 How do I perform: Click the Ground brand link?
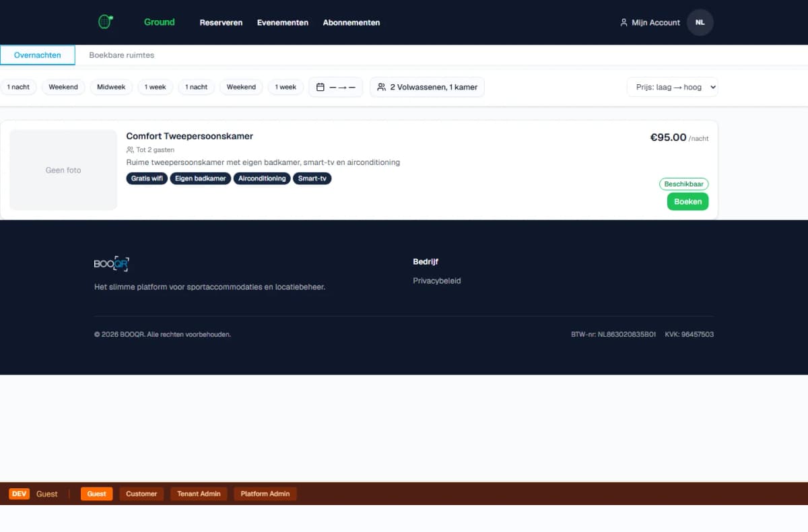[160, 22]
